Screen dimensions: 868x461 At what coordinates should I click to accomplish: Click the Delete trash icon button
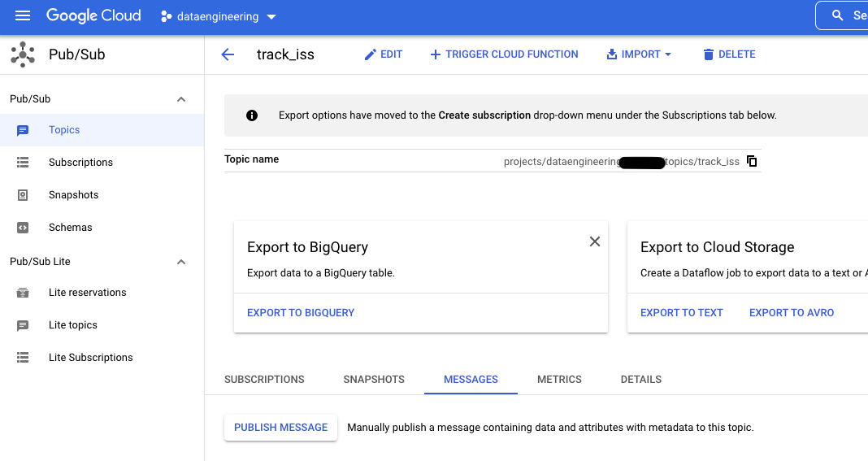729,54
